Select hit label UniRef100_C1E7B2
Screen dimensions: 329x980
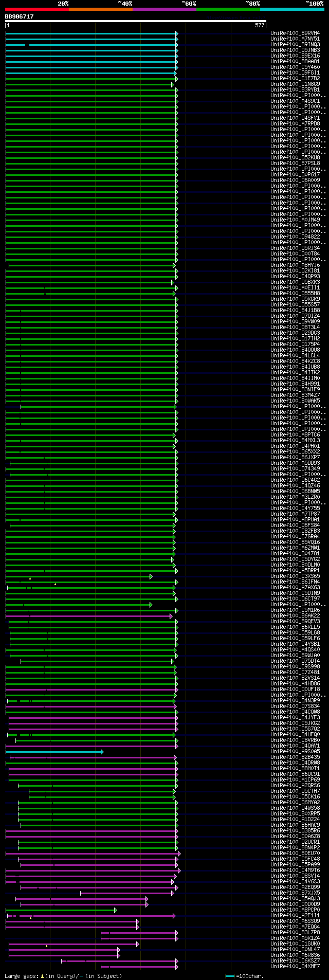pyautogui.click(x=295, y=78)
